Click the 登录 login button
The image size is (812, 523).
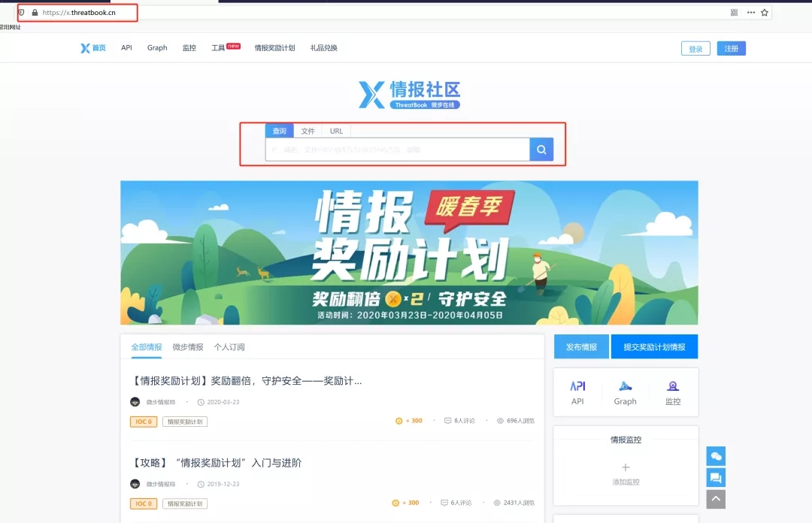tap(695, 49)
